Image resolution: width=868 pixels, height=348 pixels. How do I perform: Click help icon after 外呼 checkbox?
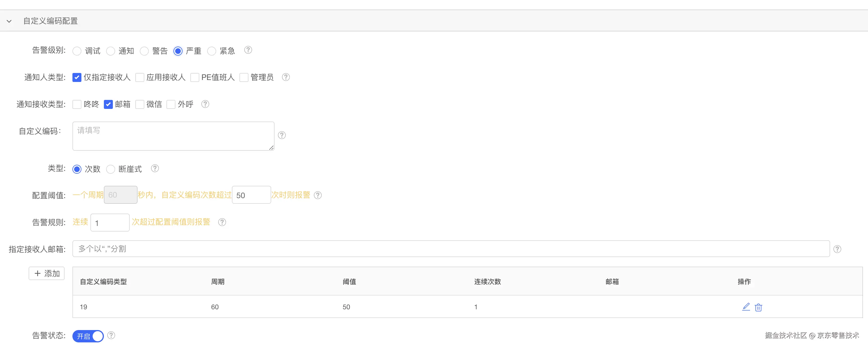coord(205,104)
